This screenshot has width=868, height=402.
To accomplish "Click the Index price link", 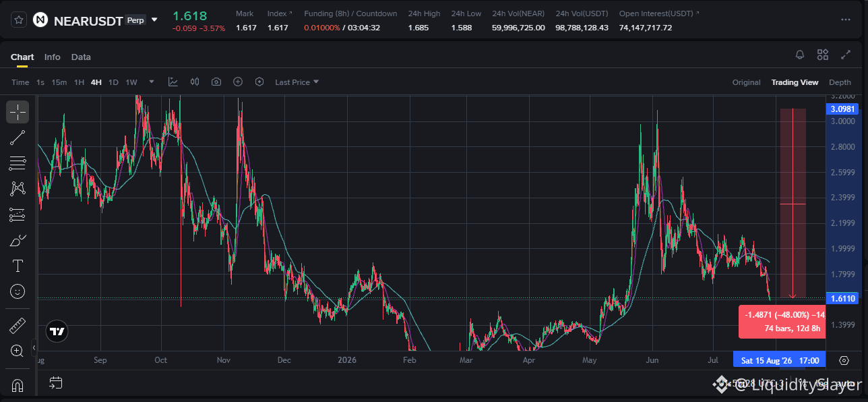I will (280, 13).
